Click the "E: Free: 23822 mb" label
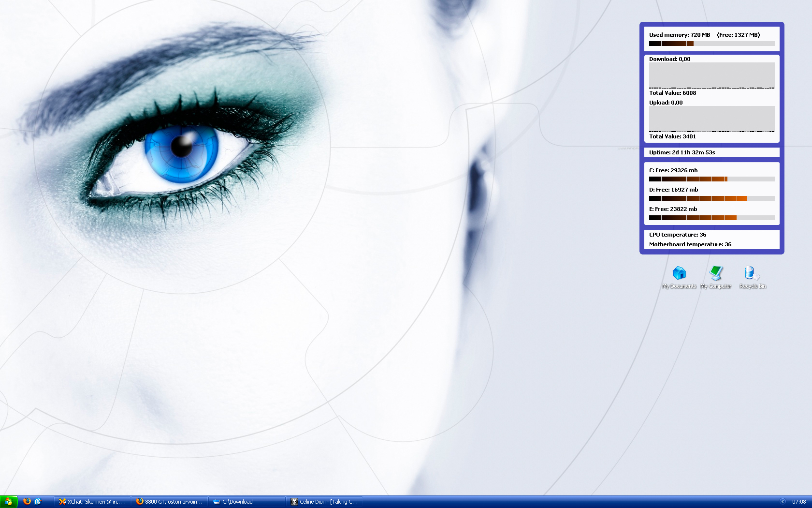The width and height of the screenshot is (812, 508). tap(673, 209)
